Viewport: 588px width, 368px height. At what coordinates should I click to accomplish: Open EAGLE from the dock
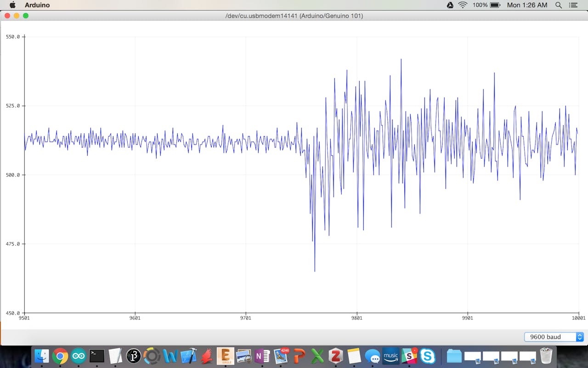(225, 356)
